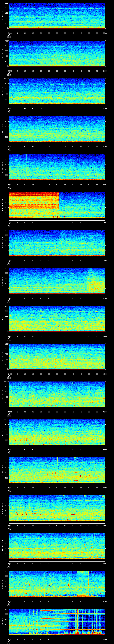Click the 1000 Hz tick on 9:32:00 spectrogram axis
The width and height of the screenshot is (114, 644).
click(x=6, y=3)
